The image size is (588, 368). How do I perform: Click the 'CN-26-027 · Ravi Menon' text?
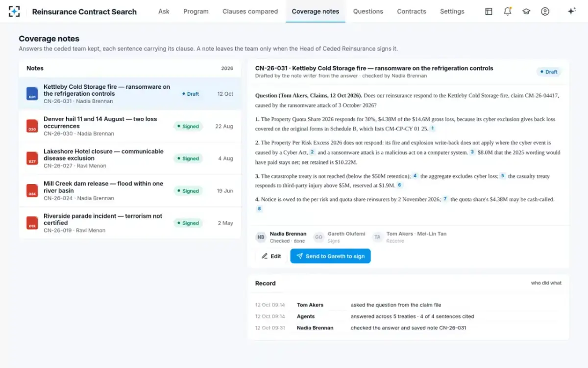(74, 166)
